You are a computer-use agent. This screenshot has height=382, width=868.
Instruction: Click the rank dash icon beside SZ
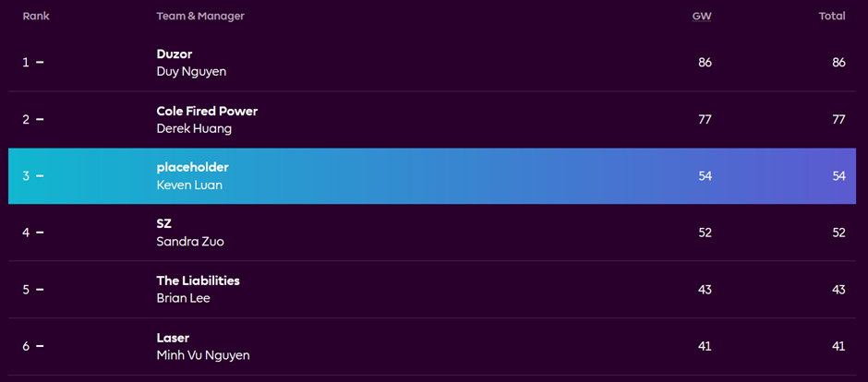point(40,233)
